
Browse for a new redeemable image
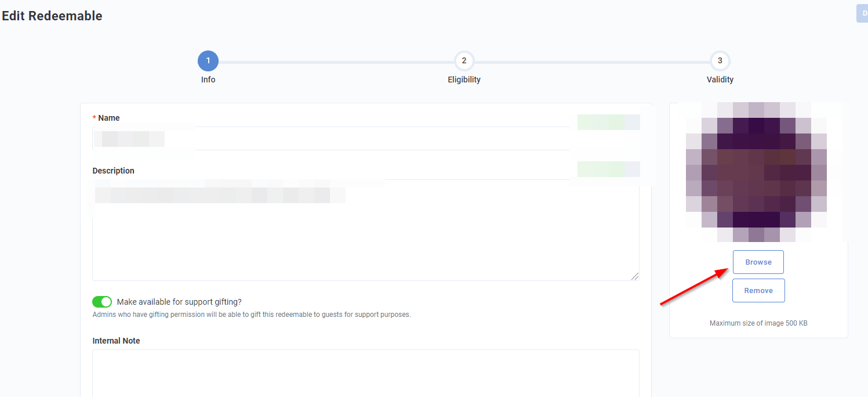pos(758,262)
